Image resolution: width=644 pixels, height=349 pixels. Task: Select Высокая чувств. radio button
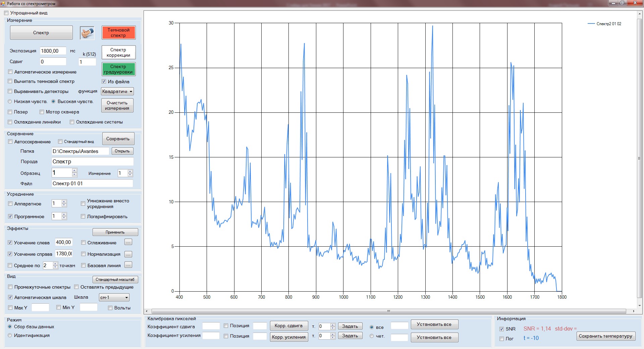tap(53, 101)
